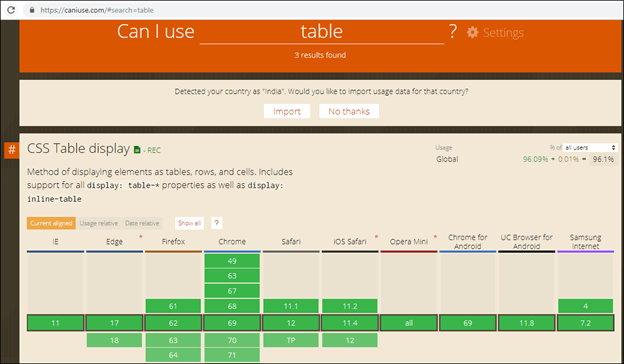Click the Safari column header
This screenshot has width=624, height=364.
tap(291, 241)
